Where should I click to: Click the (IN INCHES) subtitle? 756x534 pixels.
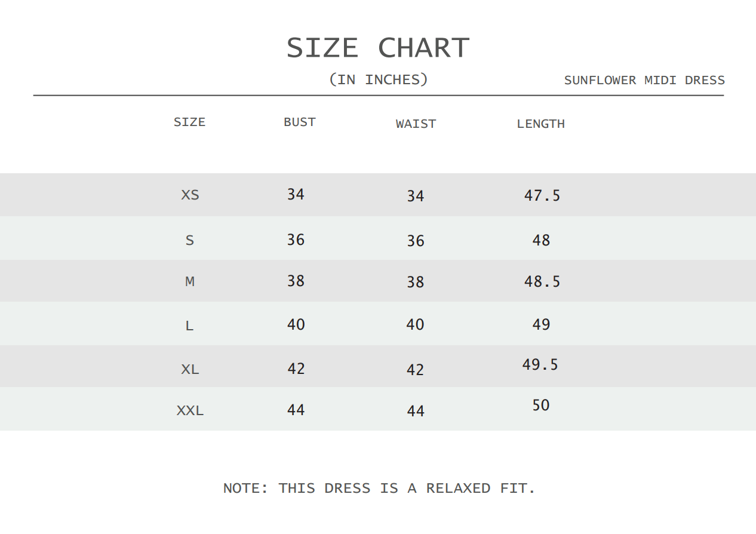379,79
